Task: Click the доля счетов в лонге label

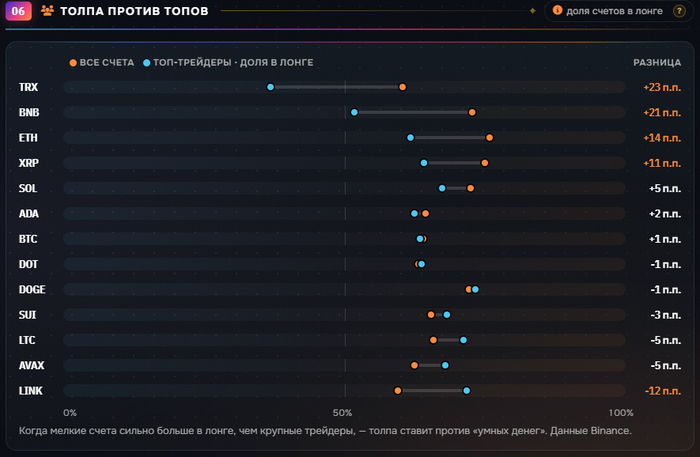Action: 614,11
